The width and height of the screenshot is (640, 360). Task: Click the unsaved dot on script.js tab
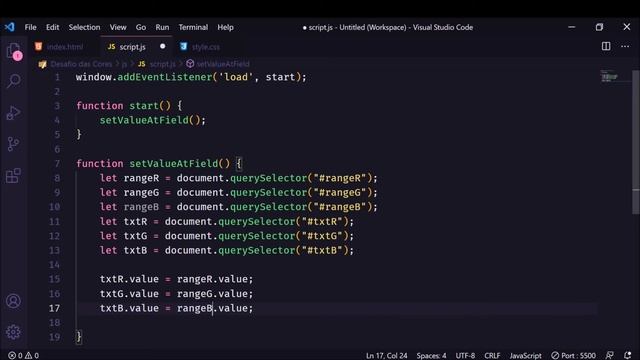(x=162, y=46)
